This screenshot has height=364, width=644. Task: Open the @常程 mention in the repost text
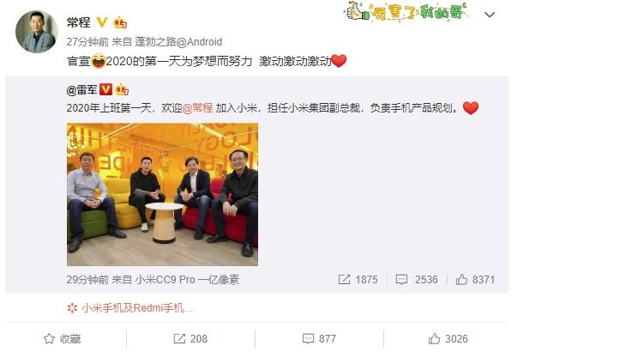pos(197,108)
